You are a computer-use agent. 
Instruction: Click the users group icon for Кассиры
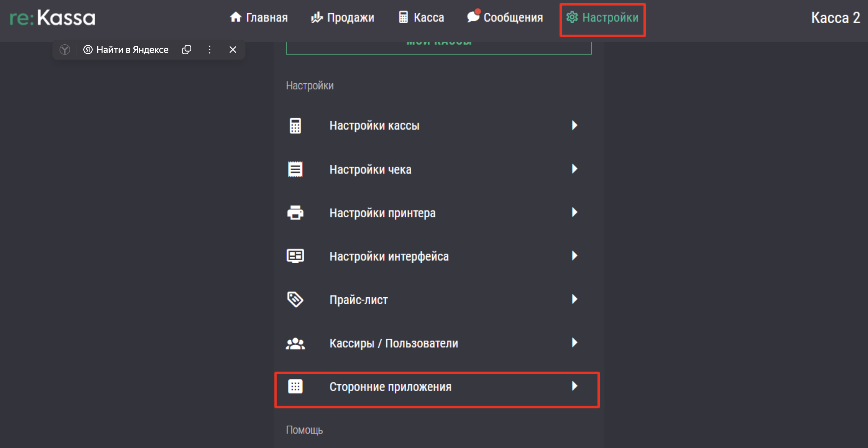(x=295, y=343)
